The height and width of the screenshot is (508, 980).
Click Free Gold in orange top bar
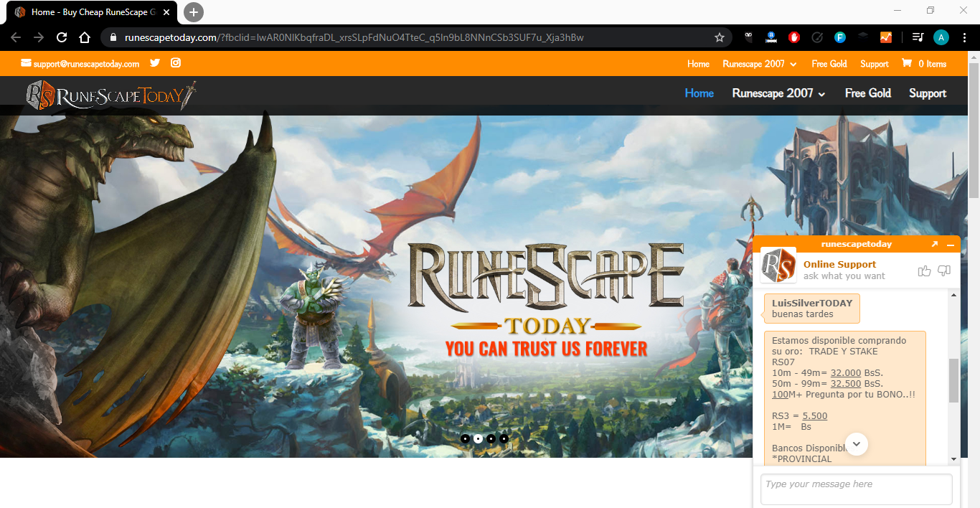(x=829, y=64)
